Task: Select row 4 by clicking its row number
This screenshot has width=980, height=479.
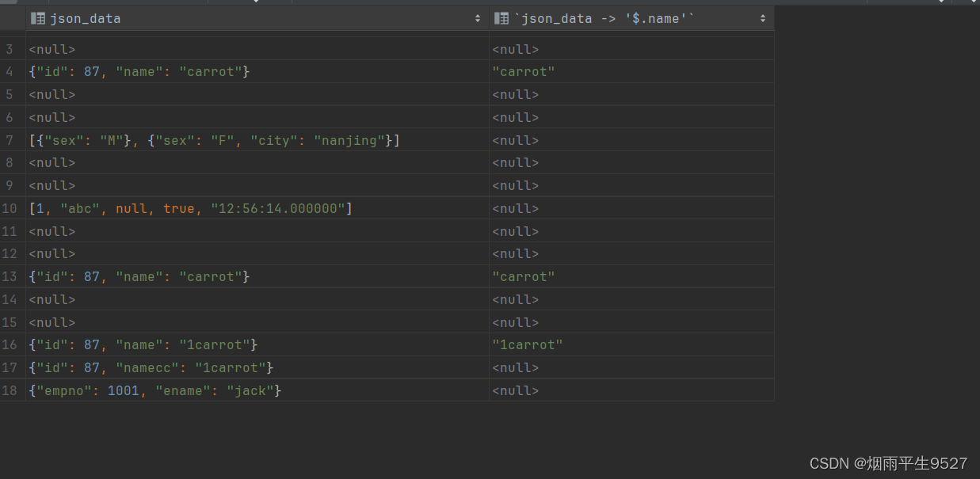Action: click(10, 71)
